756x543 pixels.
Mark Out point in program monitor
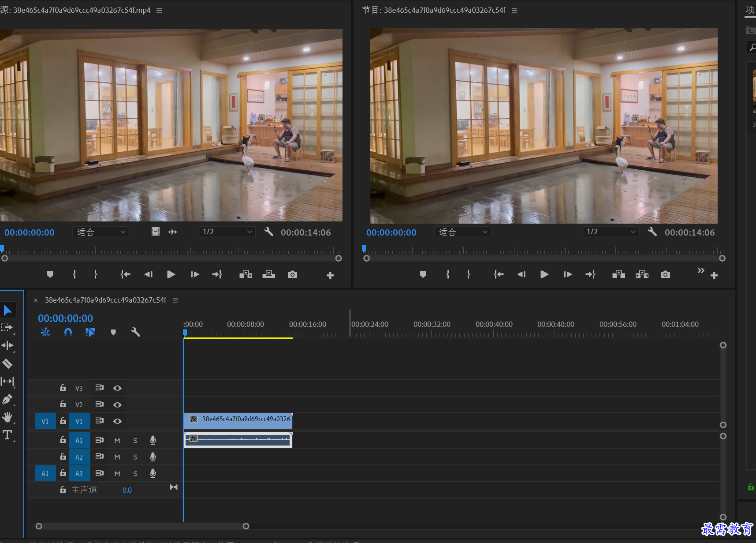[469, 274]
